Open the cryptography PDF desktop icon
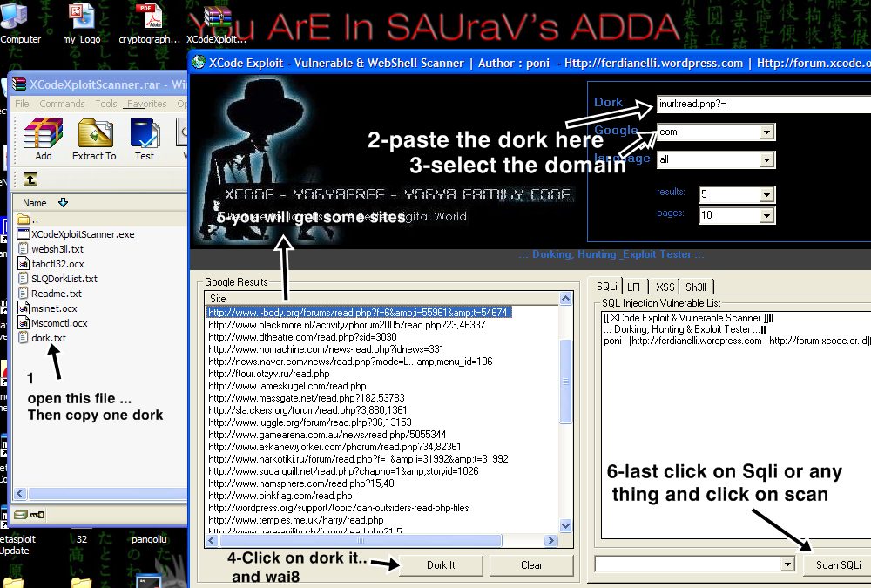Image resolution: width=871 pixels, height=588 pixels. [149, 23]
